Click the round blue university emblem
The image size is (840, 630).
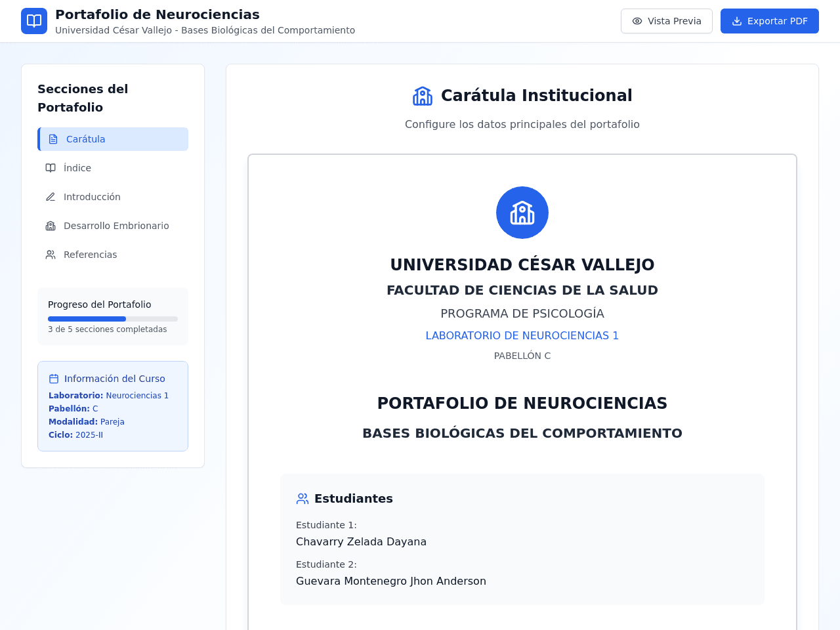(522, 213)
